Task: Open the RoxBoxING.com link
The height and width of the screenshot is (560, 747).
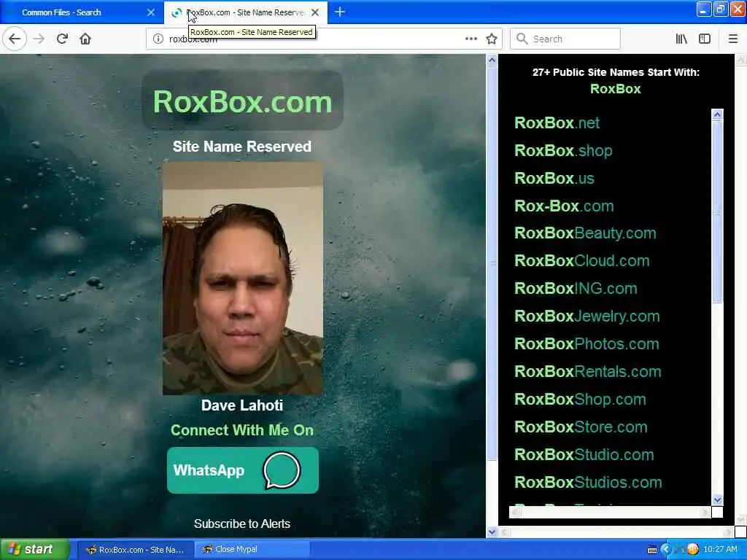Action: [576, 288]
